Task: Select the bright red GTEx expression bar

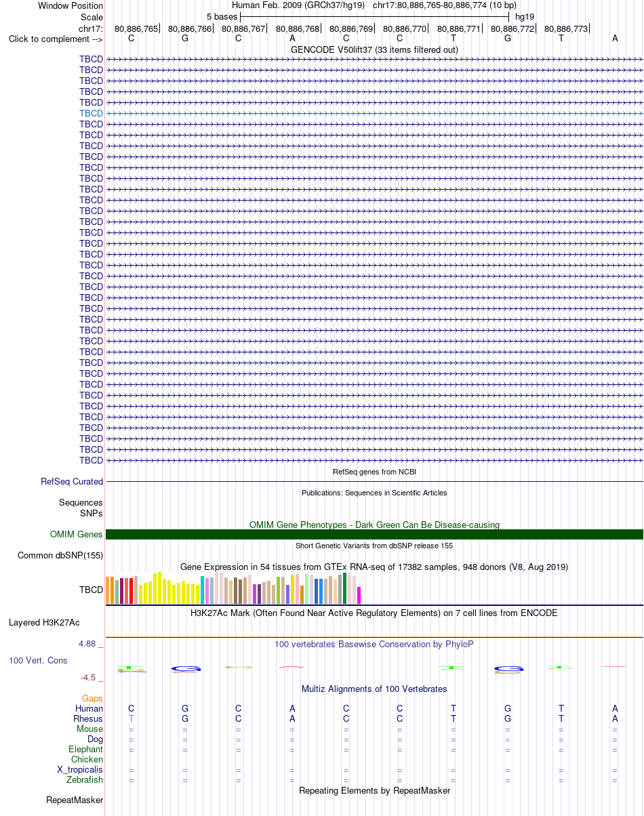Action: coord(131,591)
